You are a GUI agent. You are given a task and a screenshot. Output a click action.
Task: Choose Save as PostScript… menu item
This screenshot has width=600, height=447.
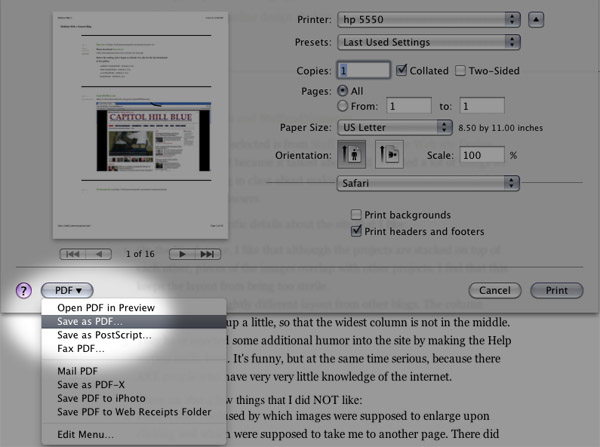pos(134,335)
